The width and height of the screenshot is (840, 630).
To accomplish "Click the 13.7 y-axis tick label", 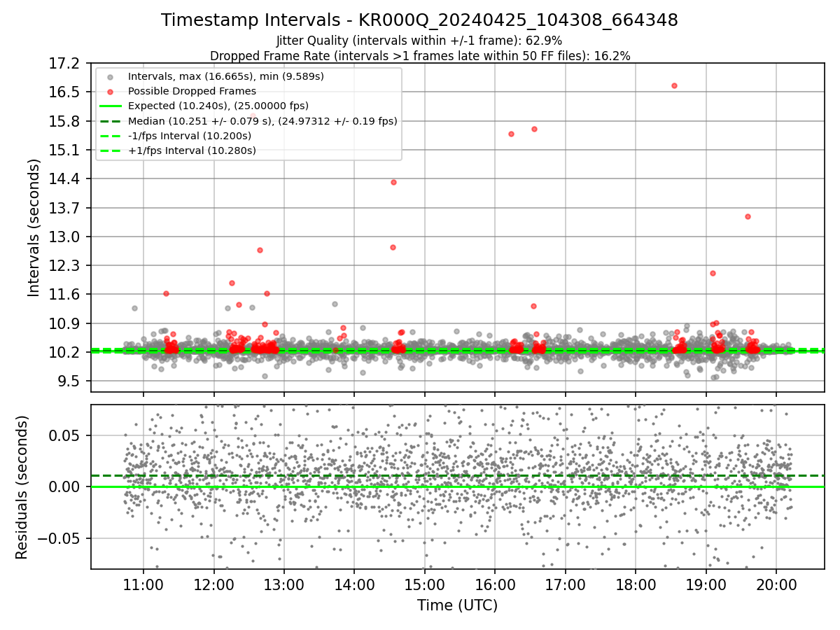I will [66, 208].
